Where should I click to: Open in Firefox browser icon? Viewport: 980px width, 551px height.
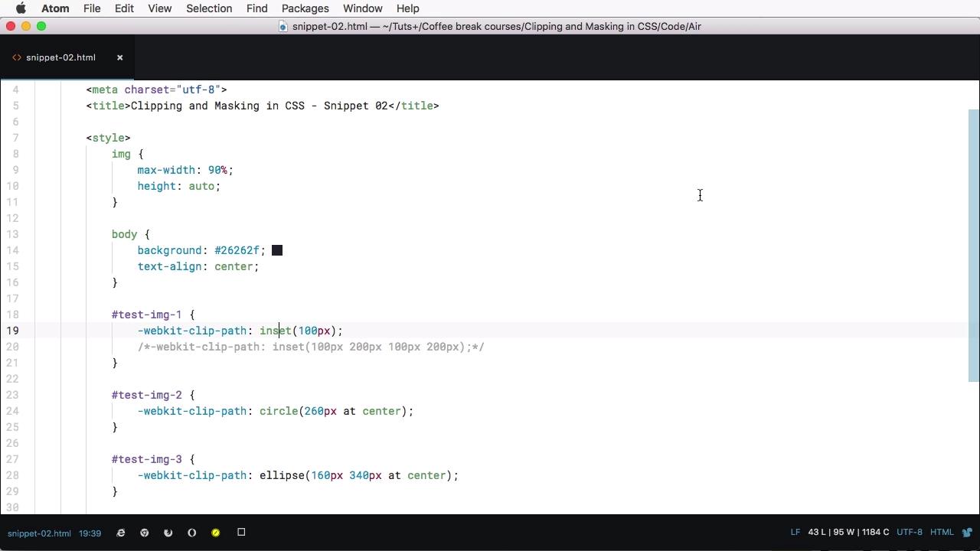pyautogui.click(x=168, y=533)
